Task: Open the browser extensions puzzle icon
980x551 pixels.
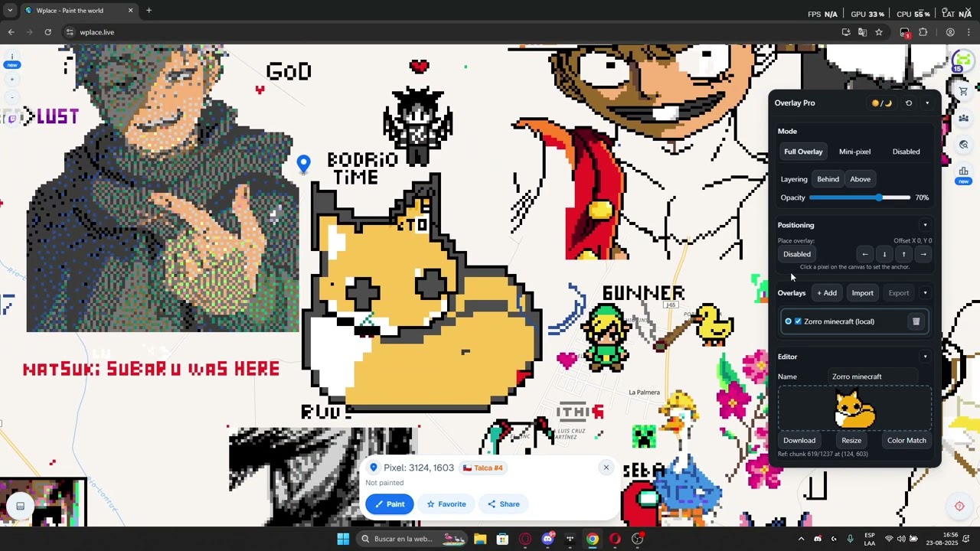Action: [x=923, y=32]
